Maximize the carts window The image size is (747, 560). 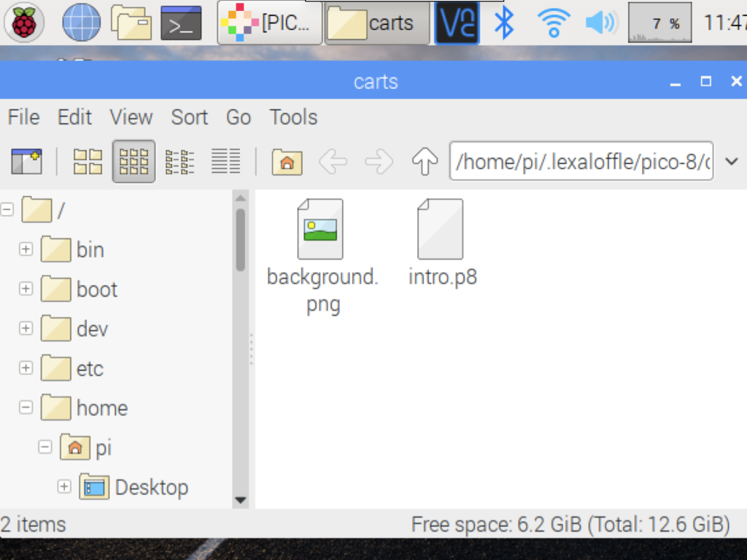(705, 82)
